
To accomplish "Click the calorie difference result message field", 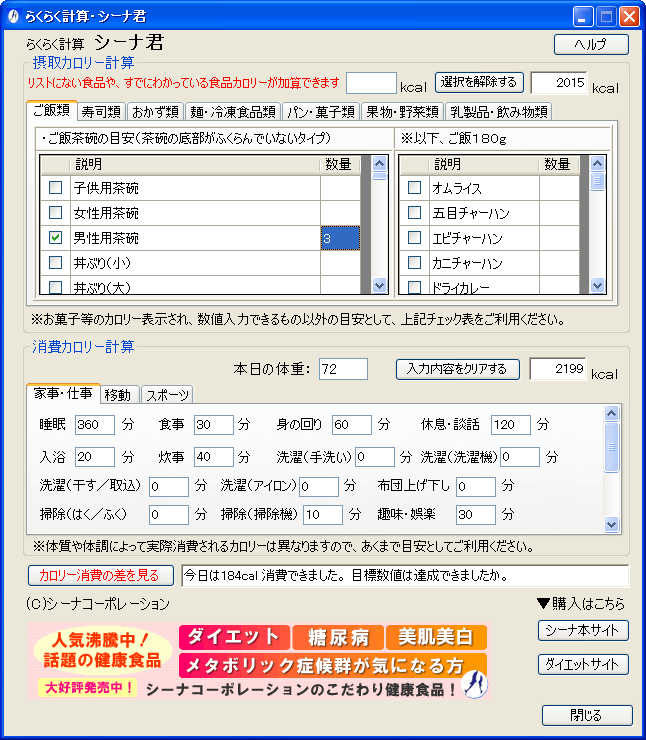I will pos(405,576).
